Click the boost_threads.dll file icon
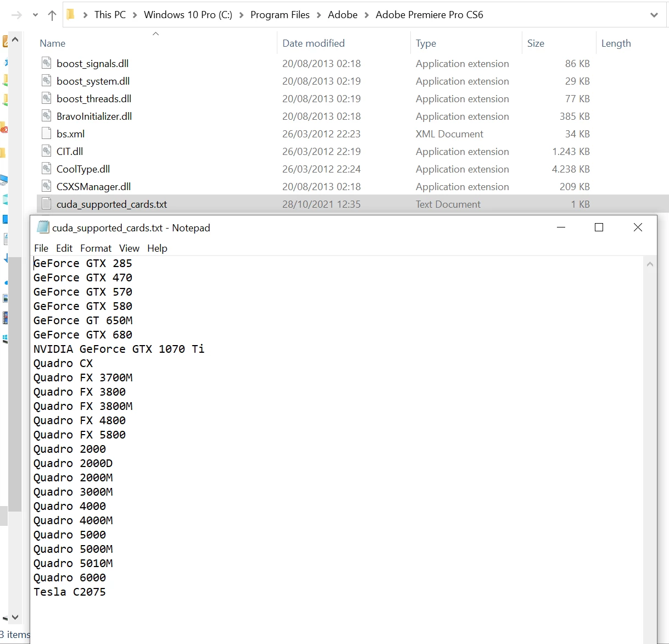Screen dimensions: 669x644 [x=47, y=98]
